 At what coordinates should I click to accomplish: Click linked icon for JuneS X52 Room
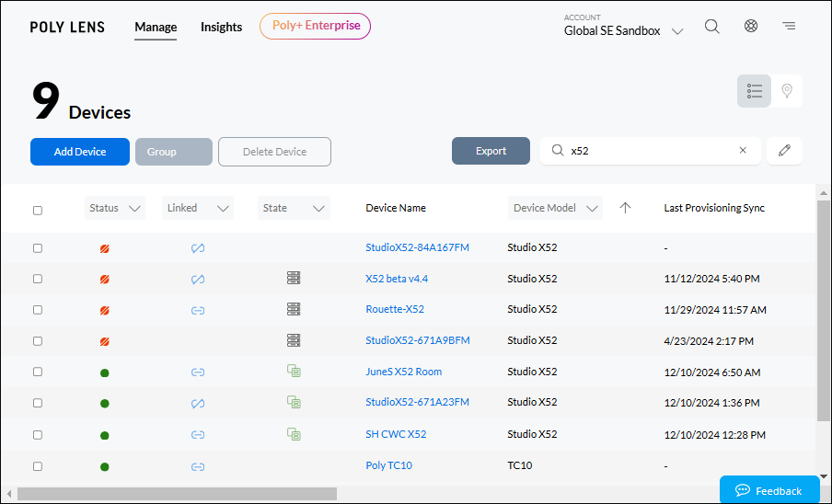(198, 372)
